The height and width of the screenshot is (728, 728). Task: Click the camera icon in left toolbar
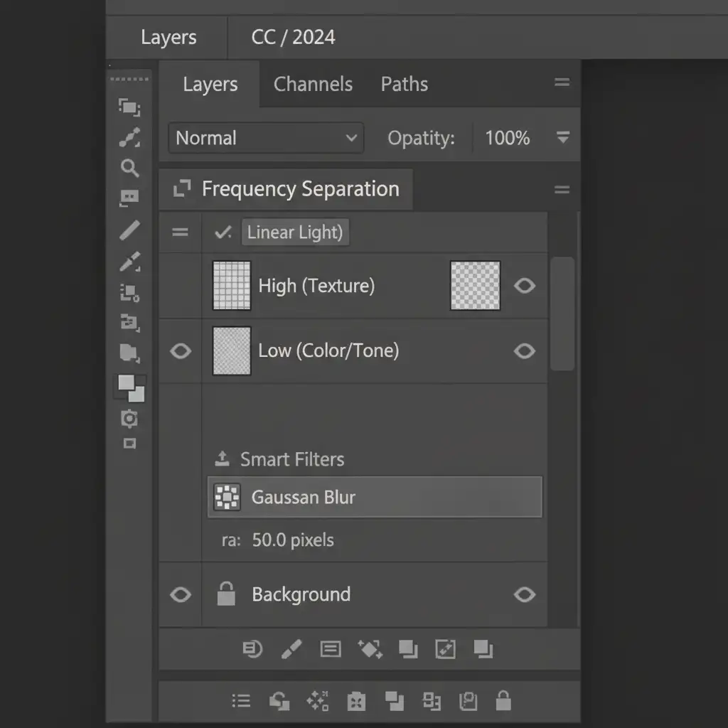click(129, 419)
